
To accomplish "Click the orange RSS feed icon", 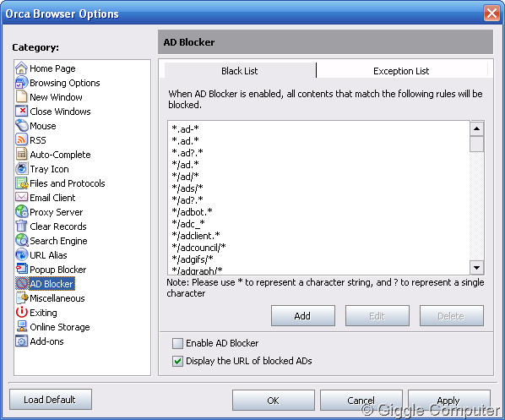I will click(21, 140).
